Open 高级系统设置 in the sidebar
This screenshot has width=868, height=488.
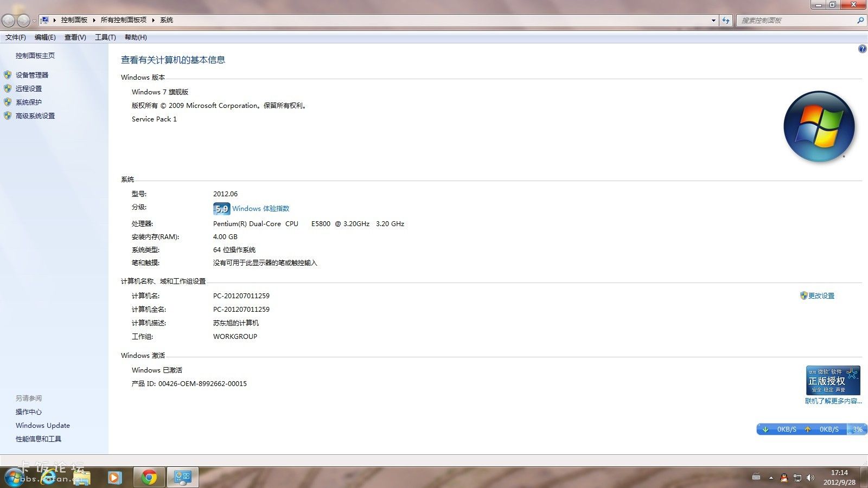(35, 116)
